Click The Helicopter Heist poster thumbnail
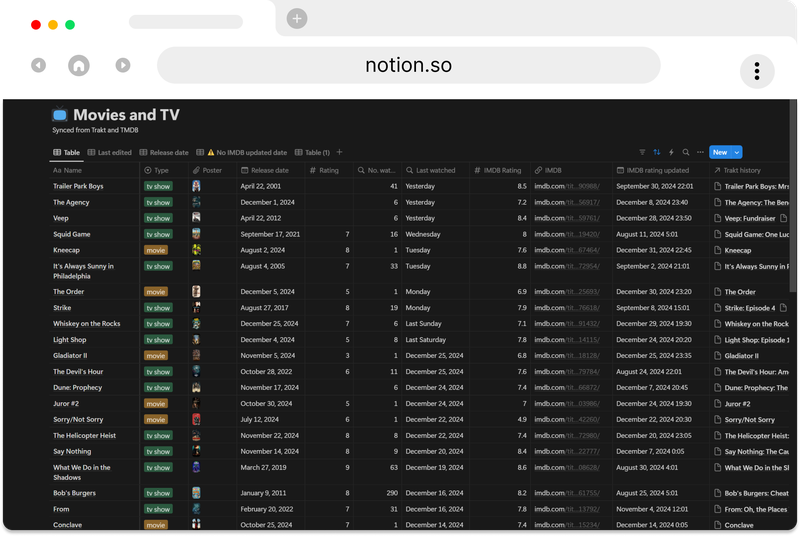This screenshot has height=536, width=800. (196, 436)
